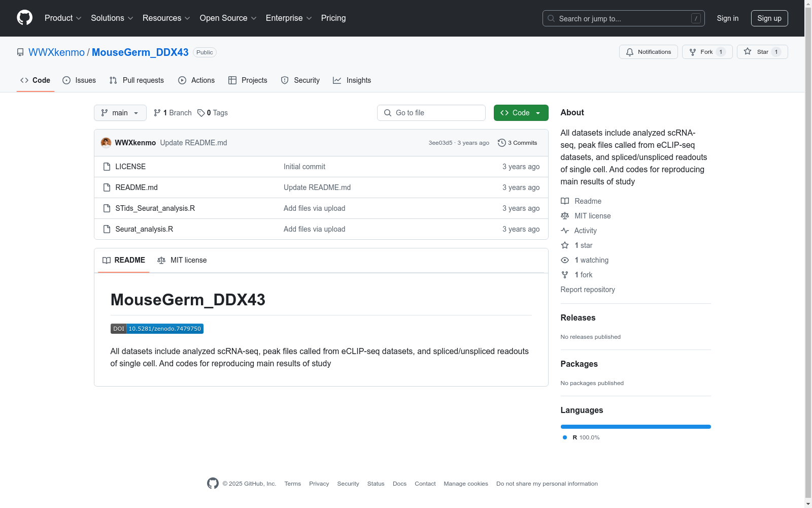Expand the Solutions menu
Viewport: 812px width, 508px height.
pos(112,18)
